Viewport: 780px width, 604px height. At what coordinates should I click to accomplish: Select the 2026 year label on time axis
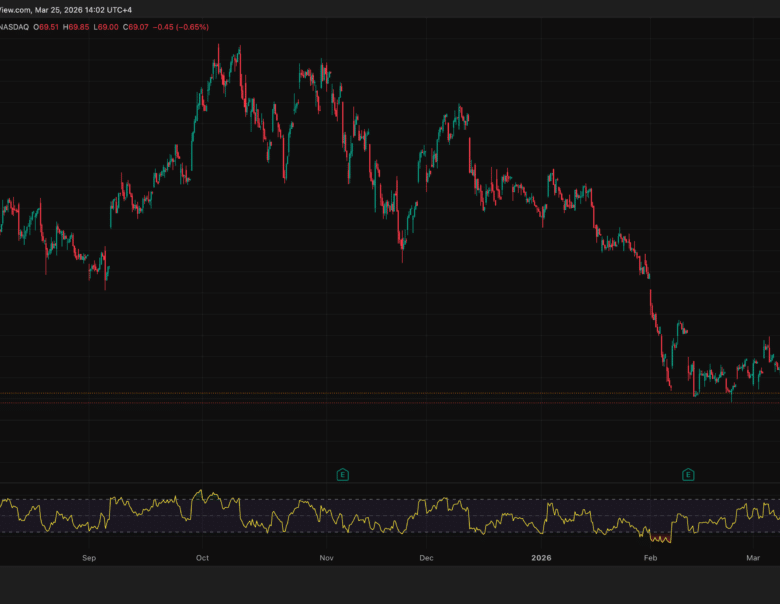(541, 557)
